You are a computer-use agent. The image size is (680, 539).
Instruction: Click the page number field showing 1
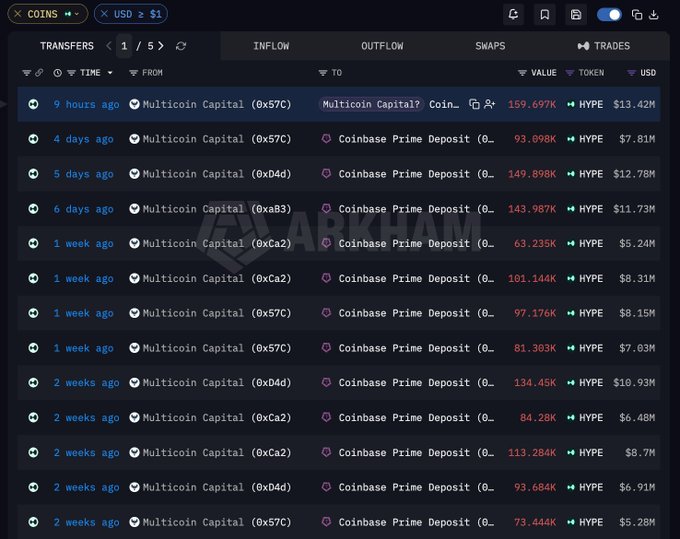[124, 46]
